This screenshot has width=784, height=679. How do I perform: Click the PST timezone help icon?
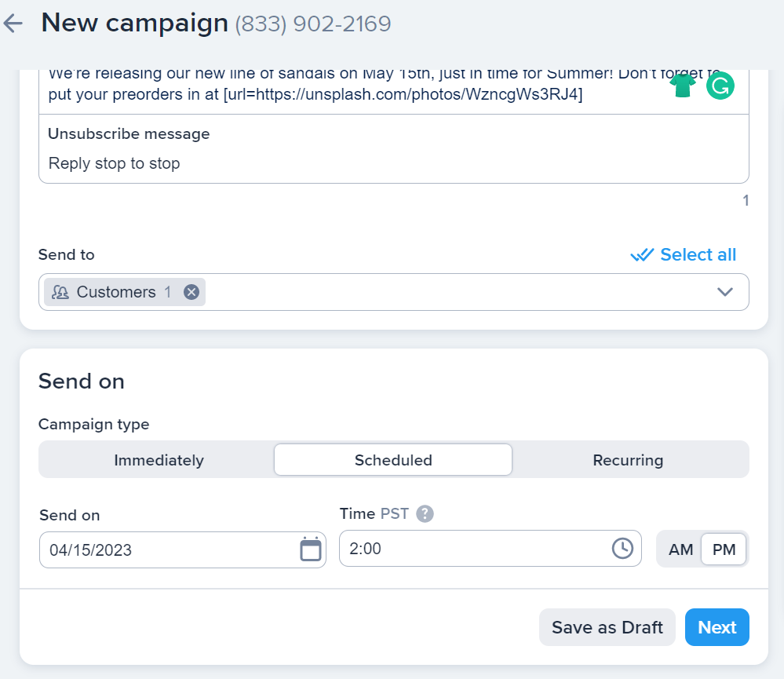425,514
